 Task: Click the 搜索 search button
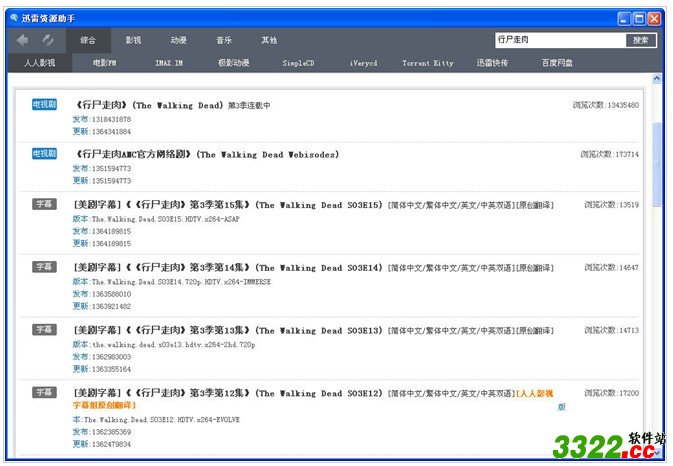641,40
